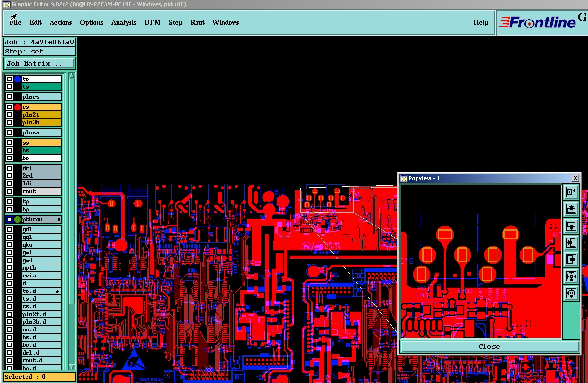The height and width of the screenshot is (383, 588).
Task: Toggle display checkbox for layer to
Action: pyautogui.click(x=10, y=79)
